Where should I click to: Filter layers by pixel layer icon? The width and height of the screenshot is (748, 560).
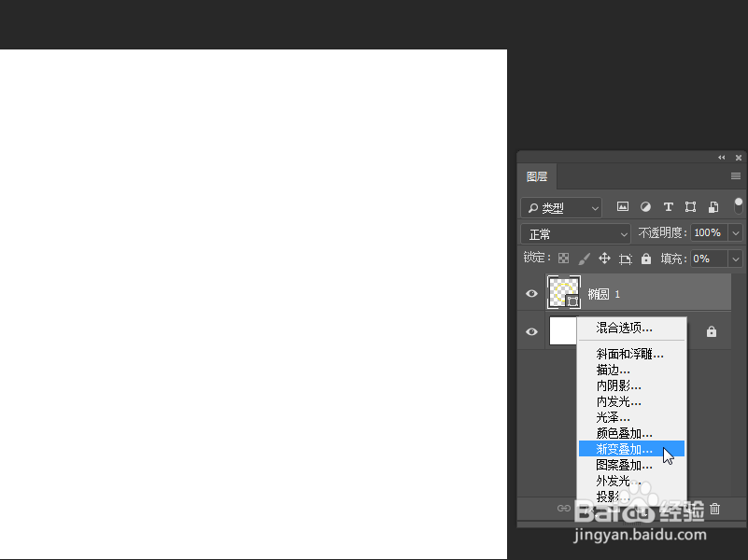pos(622,207)
